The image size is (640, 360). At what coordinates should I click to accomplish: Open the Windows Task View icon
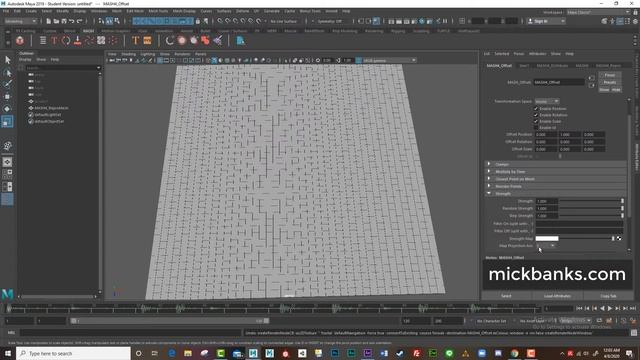(x=155, y=353)
